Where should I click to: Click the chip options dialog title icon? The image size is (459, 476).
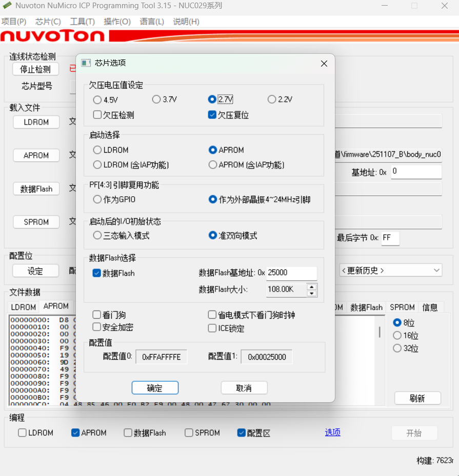click(86, 63)
